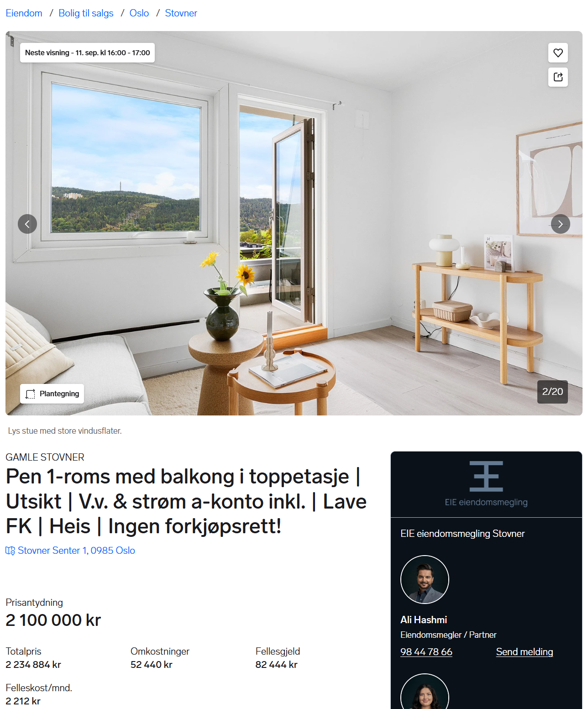Navigate to Bolig til salgs breadcrumb
The image size is (588, 709).
(86, 13)
